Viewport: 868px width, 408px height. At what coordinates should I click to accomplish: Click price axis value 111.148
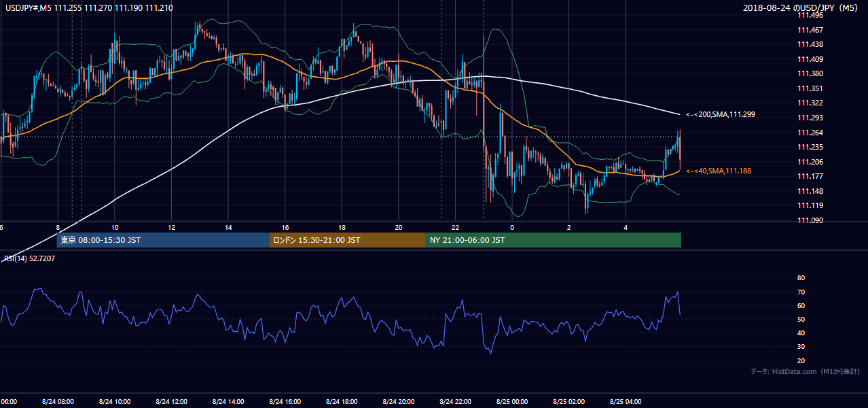811,191
